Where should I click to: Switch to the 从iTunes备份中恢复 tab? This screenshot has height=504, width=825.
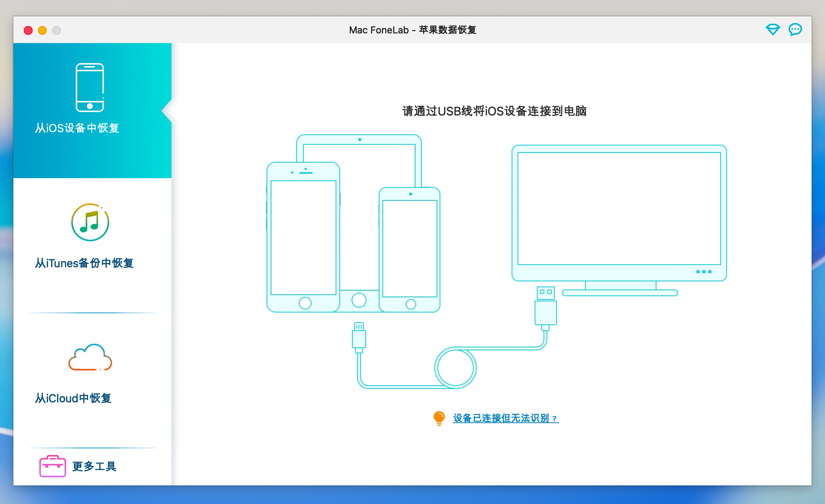(84, 263)
